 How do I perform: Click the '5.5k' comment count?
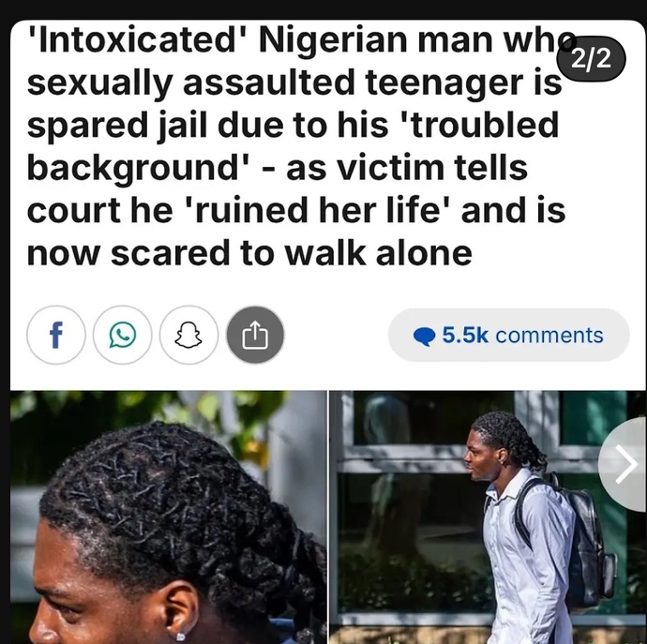coord(465,335)
